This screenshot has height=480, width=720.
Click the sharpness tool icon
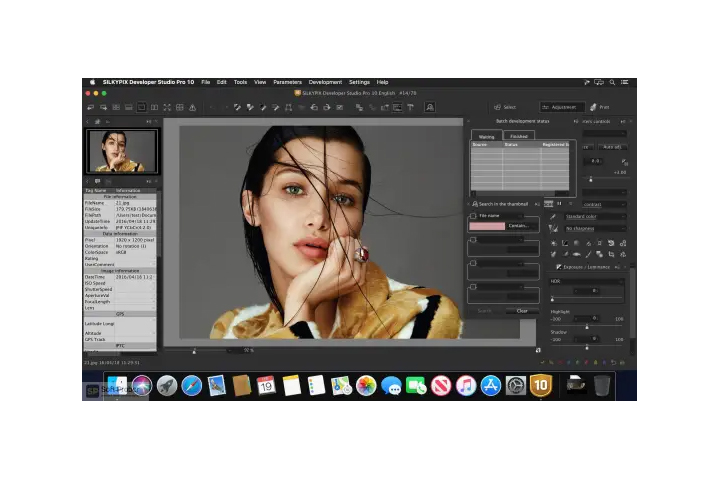coord(553,228)
